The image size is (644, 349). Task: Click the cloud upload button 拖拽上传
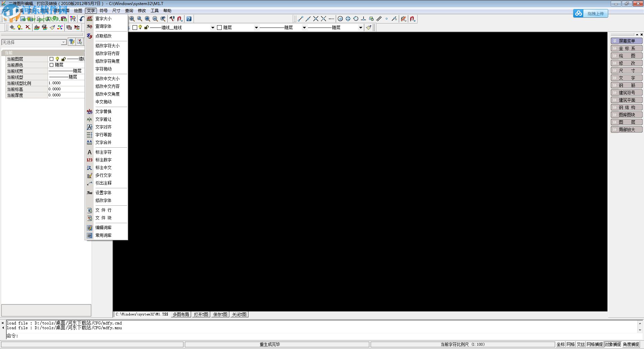point(590,13)
